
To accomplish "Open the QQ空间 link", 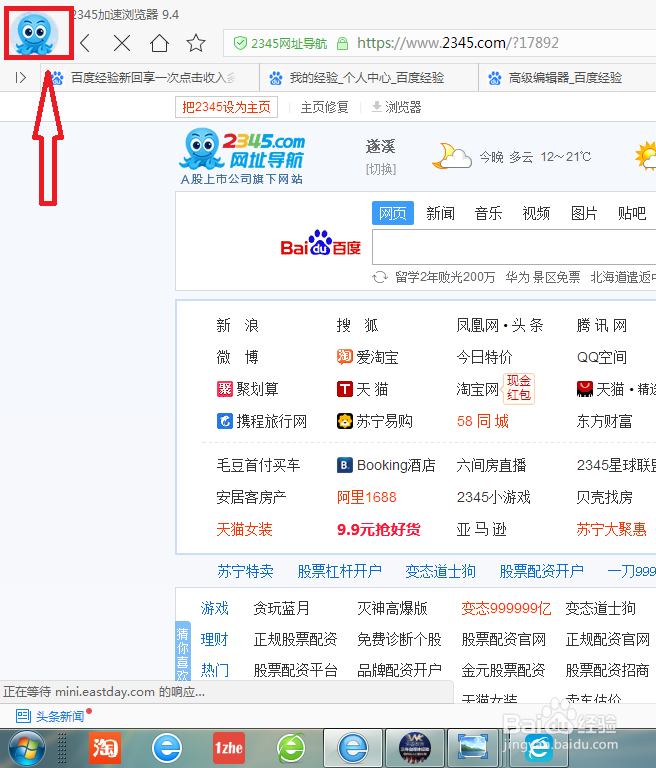I will tap(602, 357).
